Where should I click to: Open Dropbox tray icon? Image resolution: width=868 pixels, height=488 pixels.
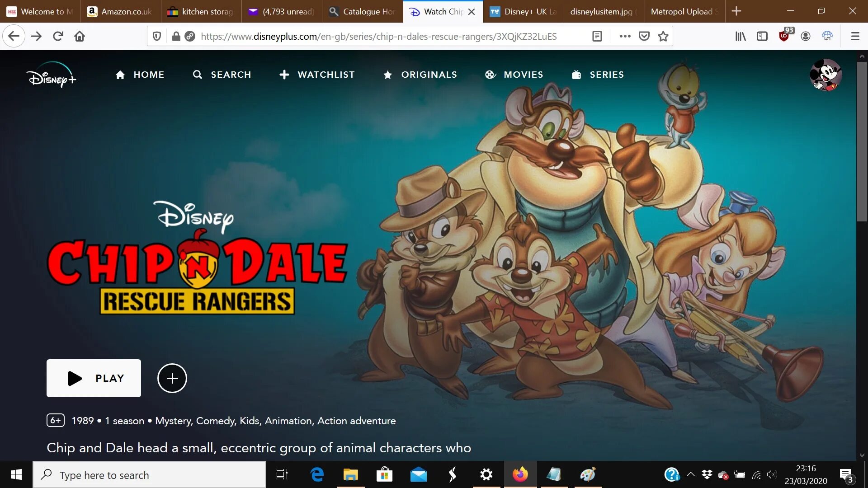coord(707,474)
